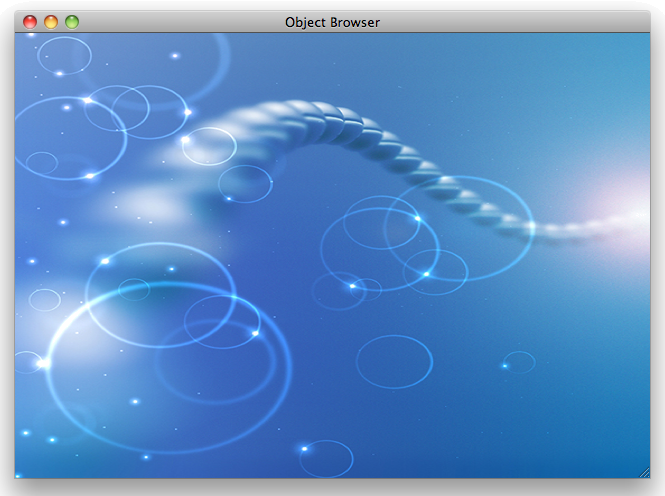The width and height of the screenshot is (665, 496).
Task: Zoom the Object Browser window
Action: pos(72,22)
